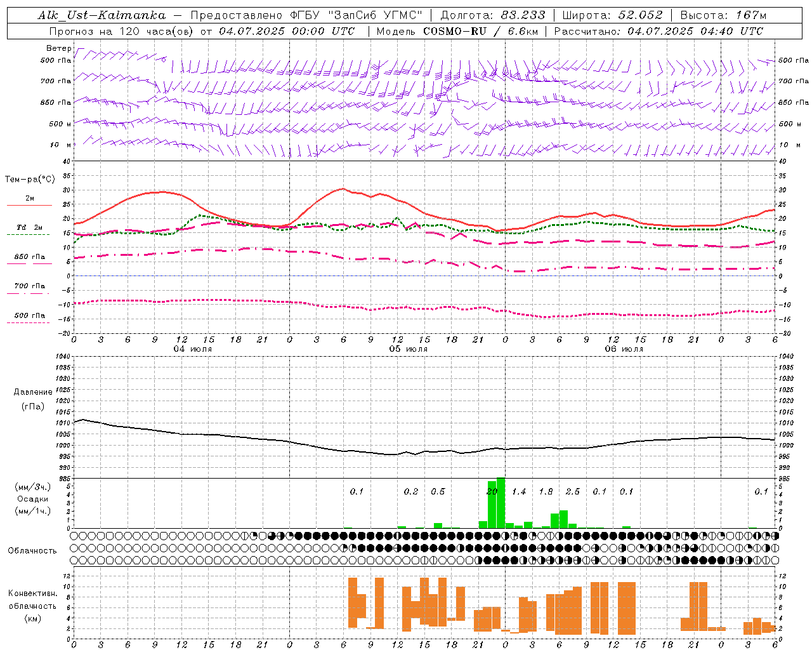The height and width of the screenshot is (650, 812).
Task: Click the precipitation value 1.8
Action: pyautogui.click(x=546, y=491)
